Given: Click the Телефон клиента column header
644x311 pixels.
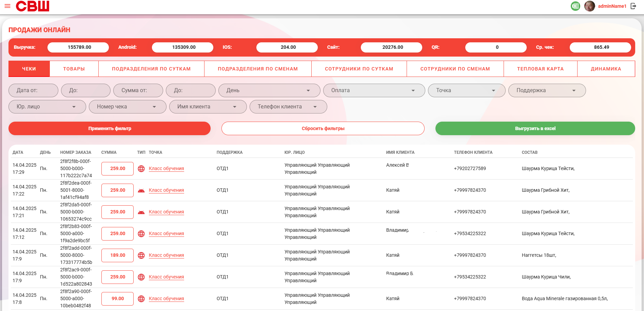Looking at the screenshot, I should [x=473, y=152].
